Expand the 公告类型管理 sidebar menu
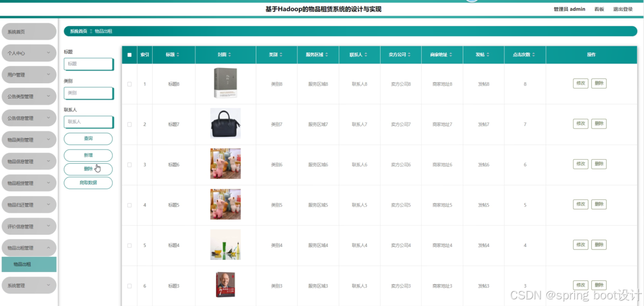 point(28,97)
